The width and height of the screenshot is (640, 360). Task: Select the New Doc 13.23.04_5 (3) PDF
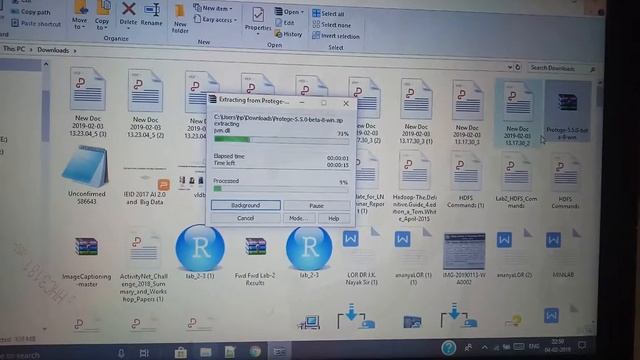(88, 102)
